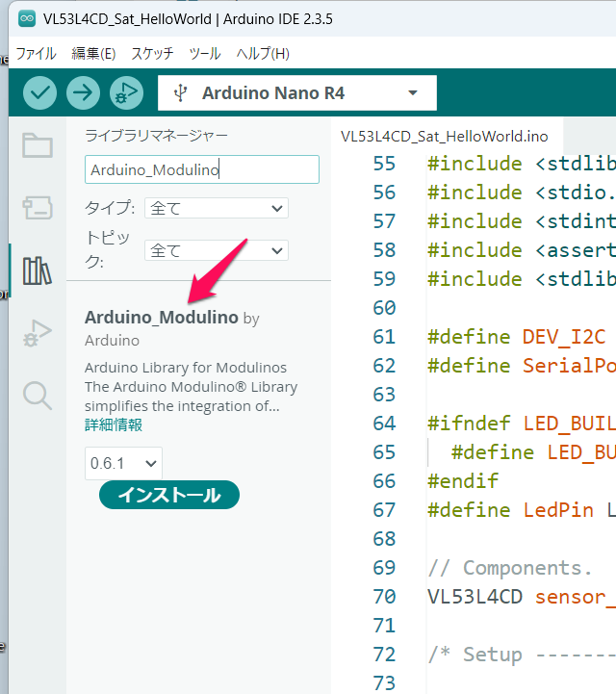Open the Sketchbook folder sidebar icon

38,145
